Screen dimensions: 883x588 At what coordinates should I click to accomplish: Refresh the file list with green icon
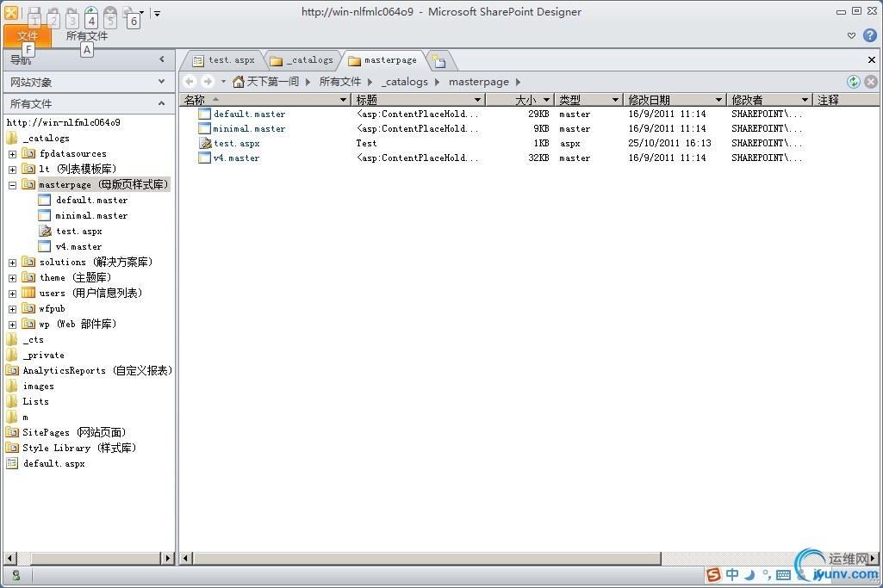tap(854, 82)
